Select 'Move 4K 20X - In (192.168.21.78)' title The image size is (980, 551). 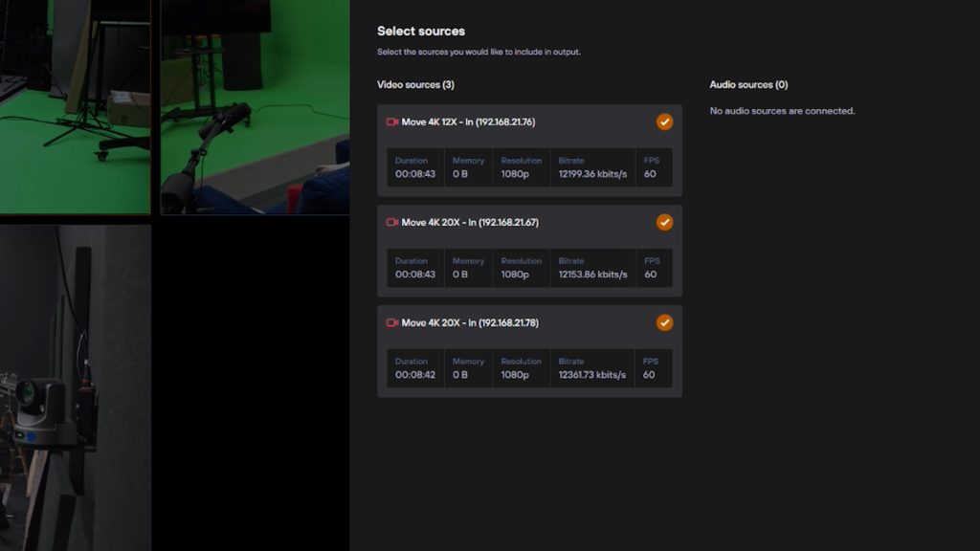click(x=470, y=323)
